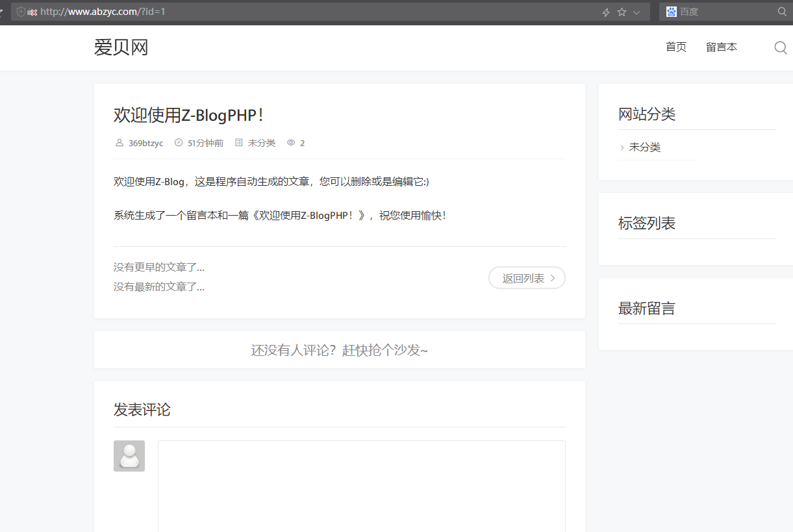Click the Baidu paw search engine icon
The height and width of the screenshot is (532, 793).
tap(671, 12)
